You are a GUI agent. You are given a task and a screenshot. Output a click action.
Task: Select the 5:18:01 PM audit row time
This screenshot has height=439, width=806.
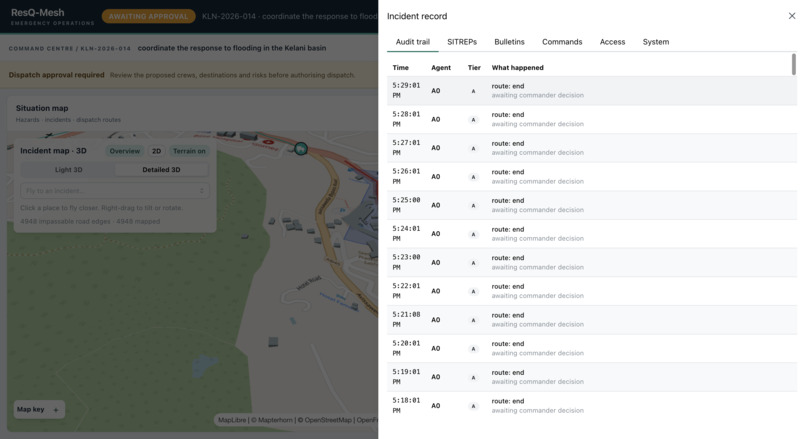click(406, 406)
